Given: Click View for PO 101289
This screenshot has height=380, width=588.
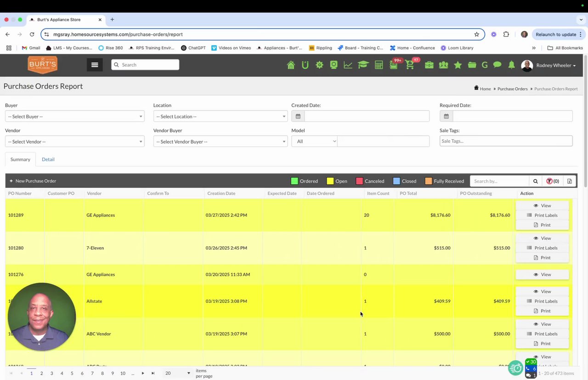Looking at the screenshot, I should coord(542,205).
